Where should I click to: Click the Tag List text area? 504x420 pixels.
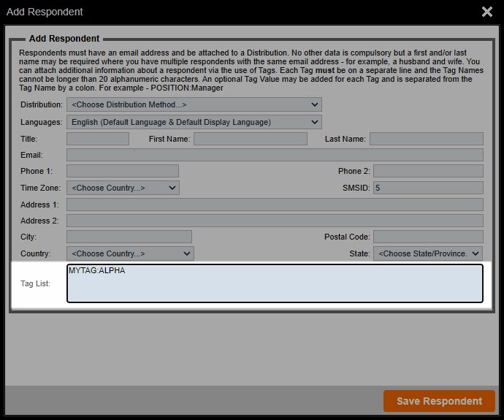coord(275,283)
